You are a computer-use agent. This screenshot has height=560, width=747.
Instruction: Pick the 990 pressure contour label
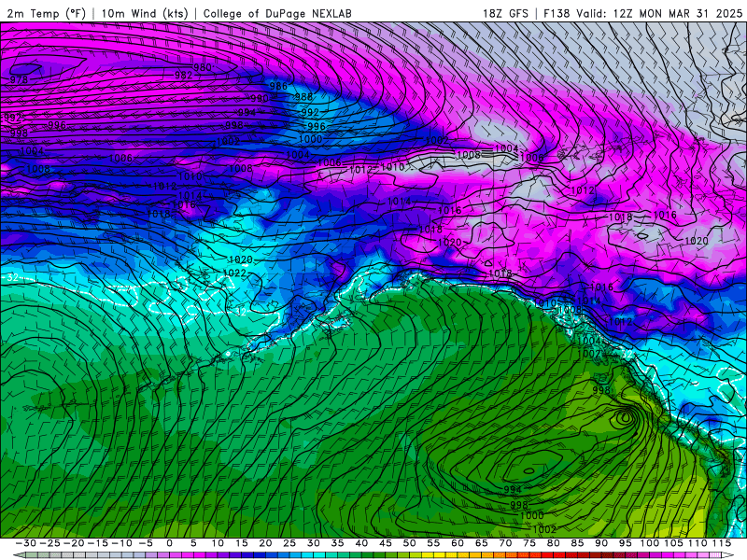[260, 99]
